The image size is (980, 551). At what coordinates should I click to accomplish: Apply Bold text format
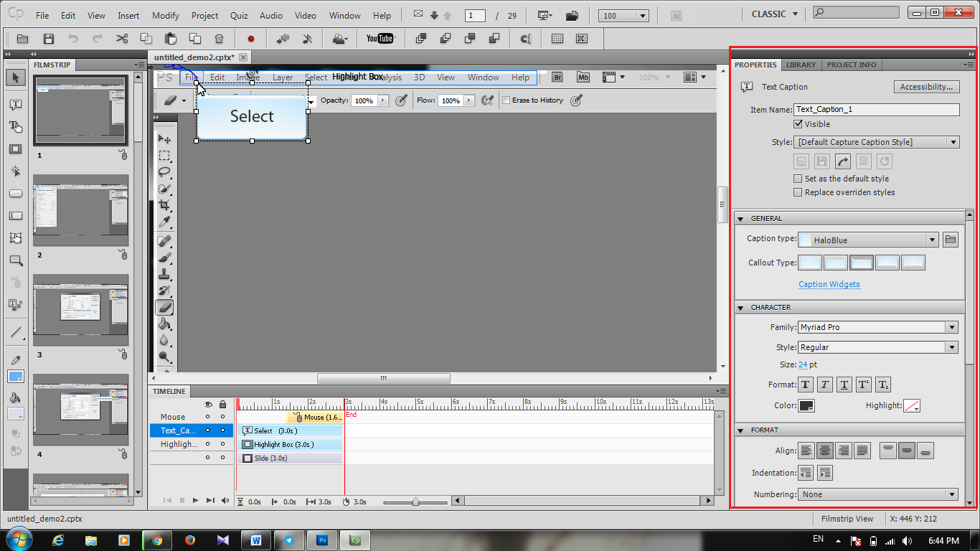pos(806,385)
